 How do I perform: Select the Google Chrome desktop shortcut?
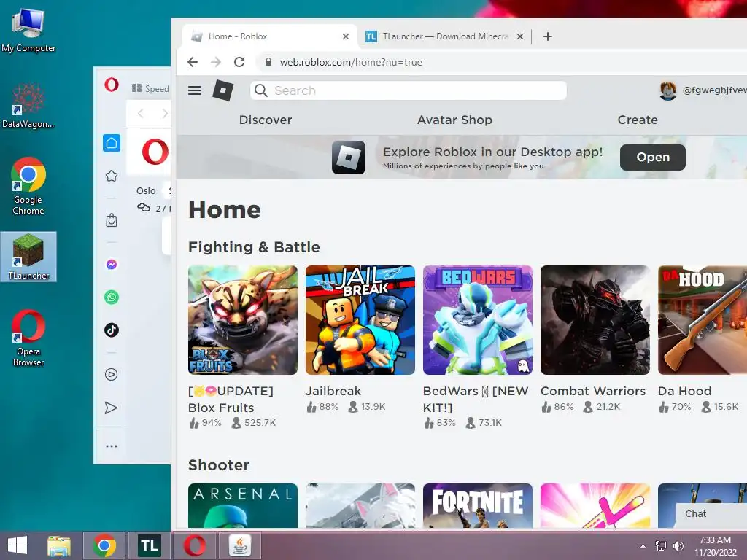28,186
